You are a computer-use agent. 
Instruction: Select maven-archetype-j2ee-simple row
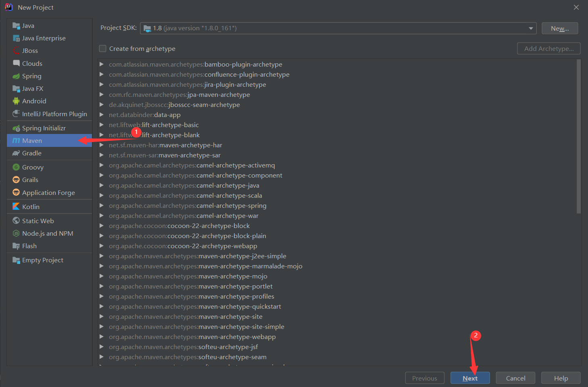pyautogui.click(x=337, y=256)
